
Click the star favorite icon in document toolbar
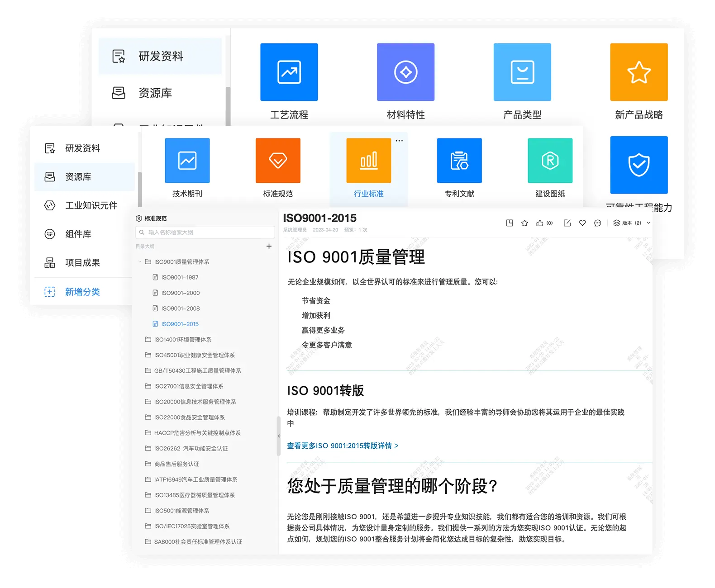[524, 223]
